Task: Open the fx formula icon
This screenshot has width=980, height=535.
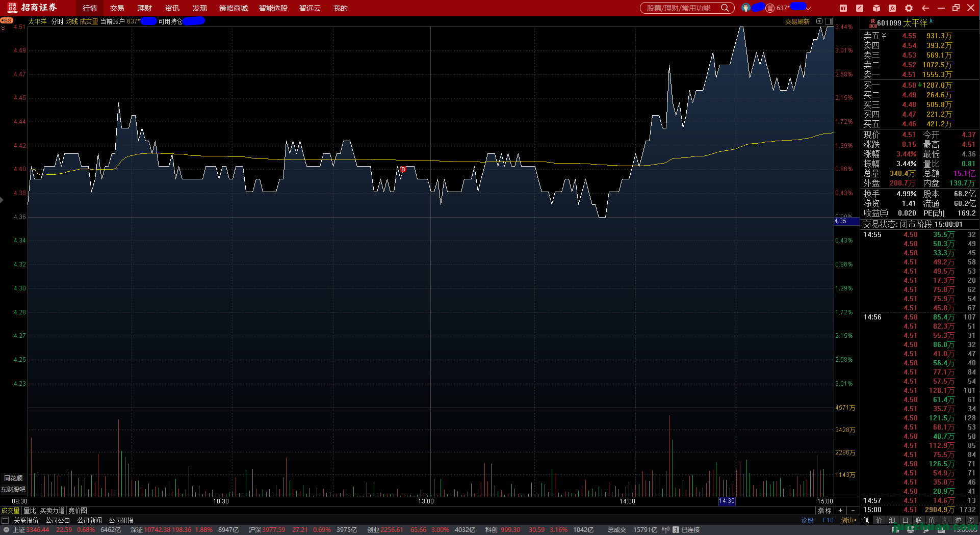Action: tap(892, 8)
